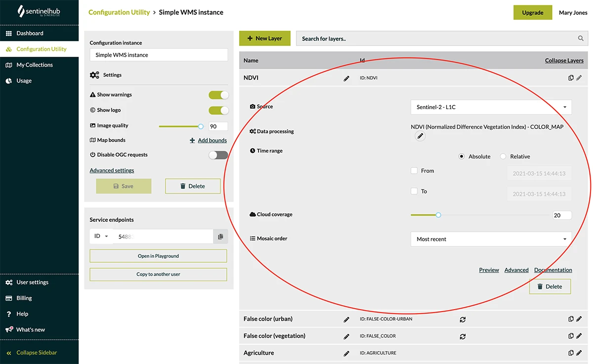Viewport: 593px width, 364px height.
Task: Check the To checkbox
Action: click(x=414, y=191)
